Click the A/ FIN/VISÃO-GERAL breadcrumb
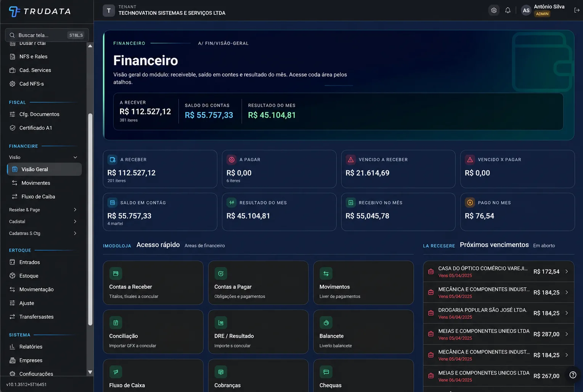The height and width of the screenshot is (392, 583). pyautogui.click(x=223, y=43)
